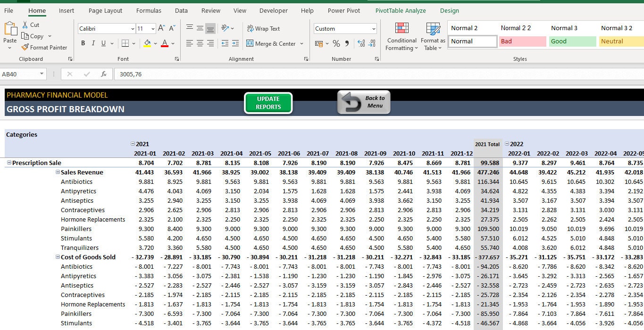
Task: Apply Percent Style number format
Action: (336, 43)
